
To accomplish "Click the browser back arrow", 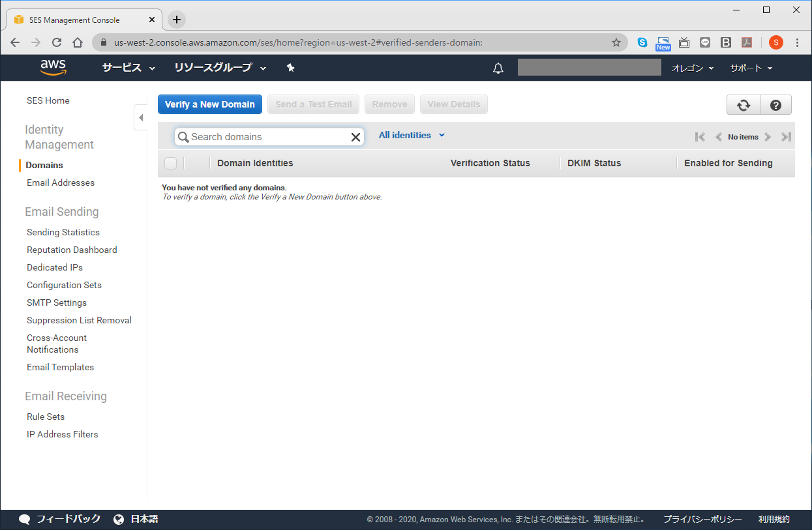I will click(x=15, y=42).
